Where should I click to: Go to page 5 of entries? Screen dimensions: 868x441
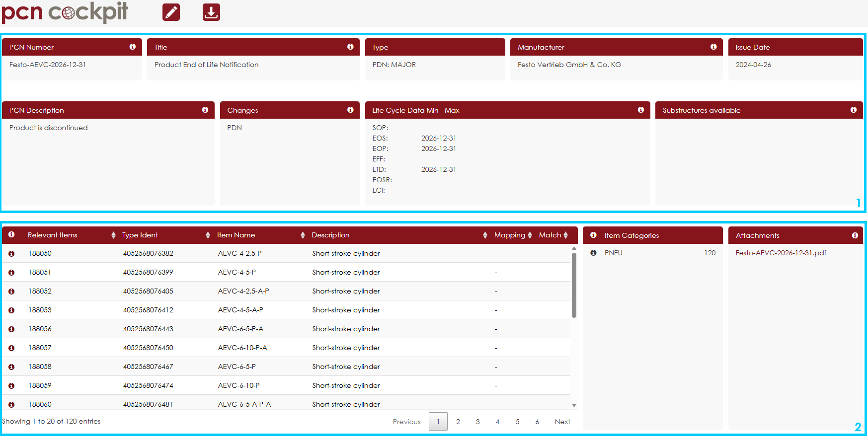point(517,422)
